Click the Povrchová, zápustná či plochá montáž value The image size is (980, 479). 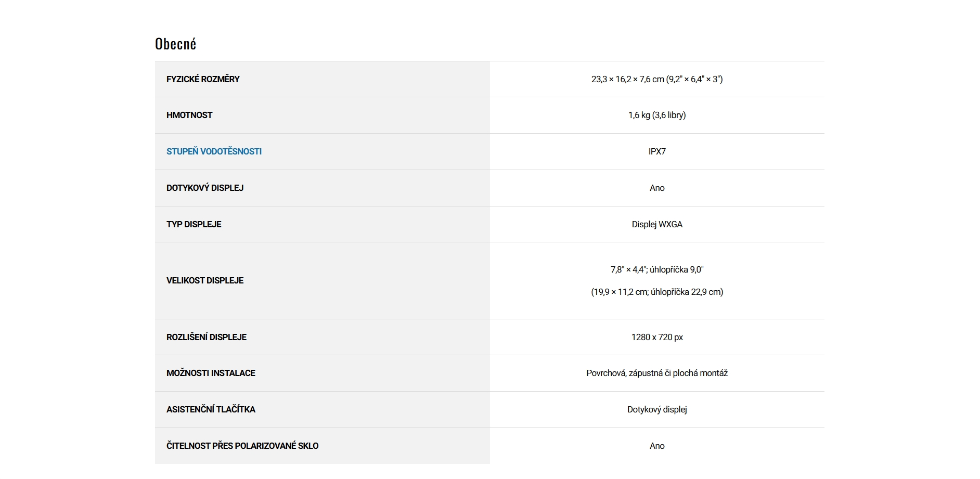[656, 373]
